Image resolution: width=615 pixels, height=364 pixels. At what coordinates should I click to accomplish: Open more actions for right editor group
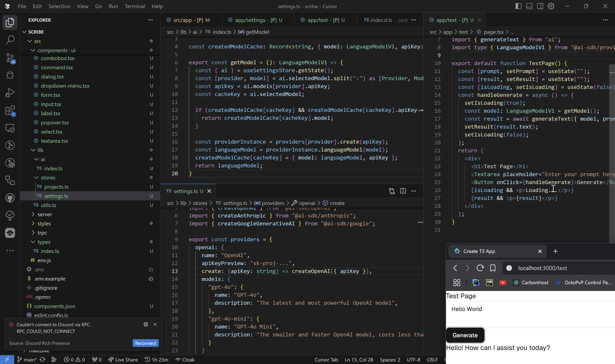[x=605, y=20]
